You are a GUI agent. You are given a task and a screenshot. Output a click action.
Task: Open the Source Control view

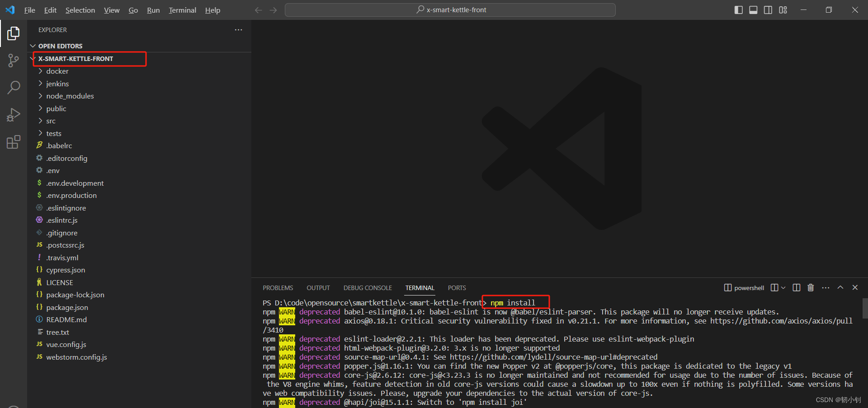(14, 61)
